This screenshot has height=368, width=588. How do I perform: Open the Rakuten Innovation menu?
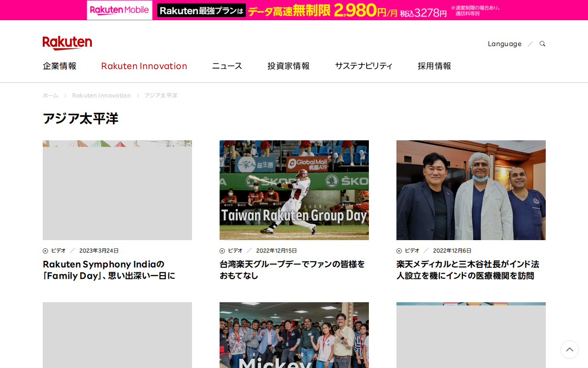pyautogui.click(x=144, y=66)
